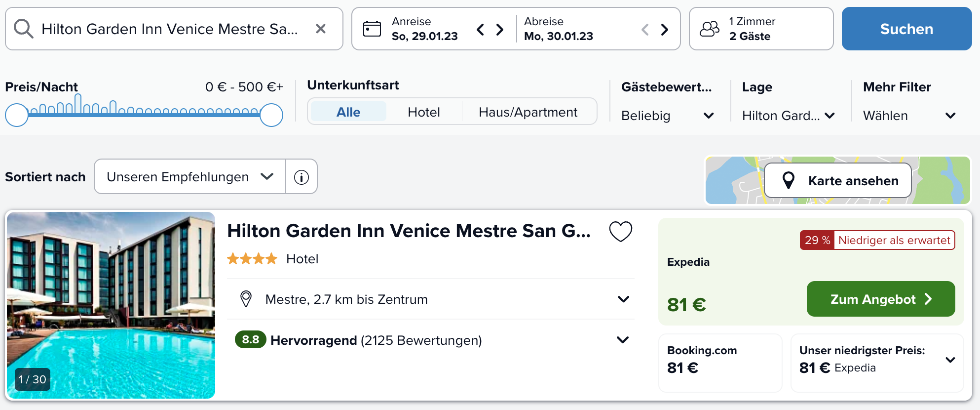This screenshot has width=980, height=410.
Task: Move the Abreise date one day later
Action: tap(665, 30)
